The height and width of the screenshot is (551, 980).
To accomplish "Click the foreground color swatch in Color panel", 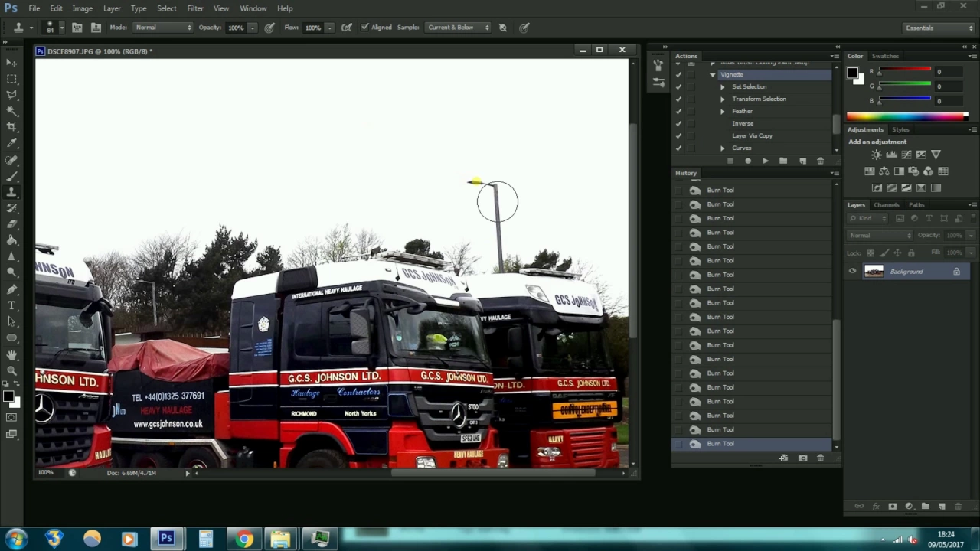I will [x=852, y=73].
